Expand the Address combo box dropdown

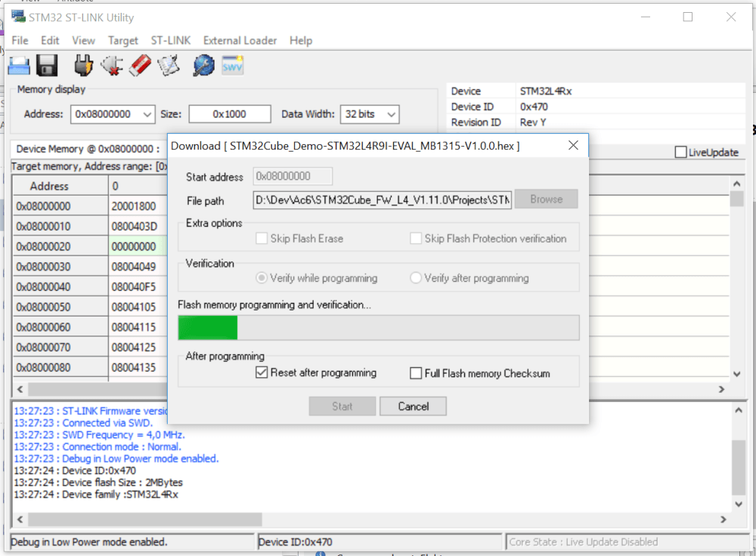tap(147, 114)
